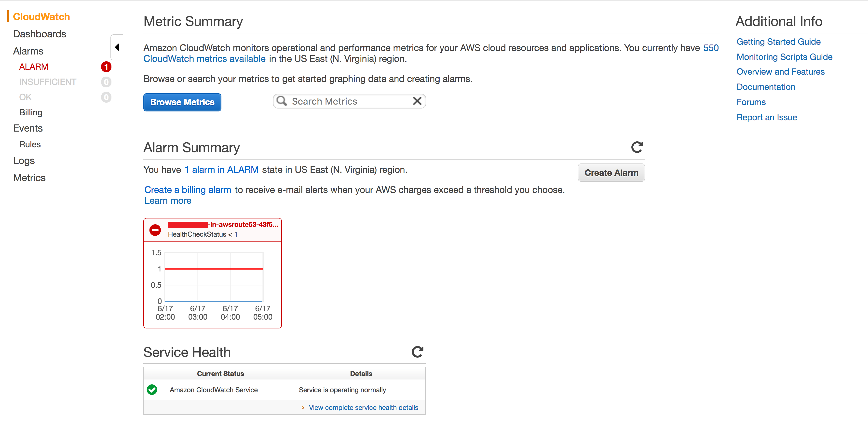Open the CloudWatch home in sidebar
The width and height of the screenshot is (868, 433).
pyautogui.click(x=41, y=16)
